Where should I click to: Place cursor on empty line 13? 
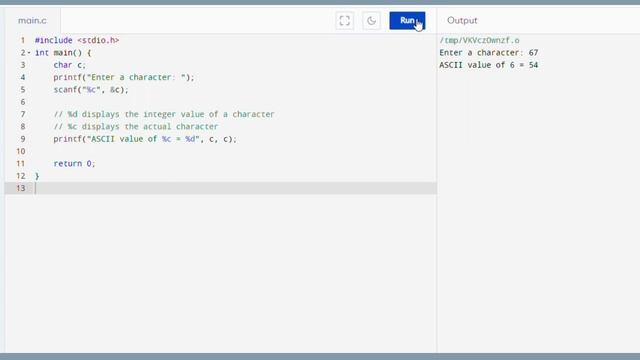tap(220, 188)
